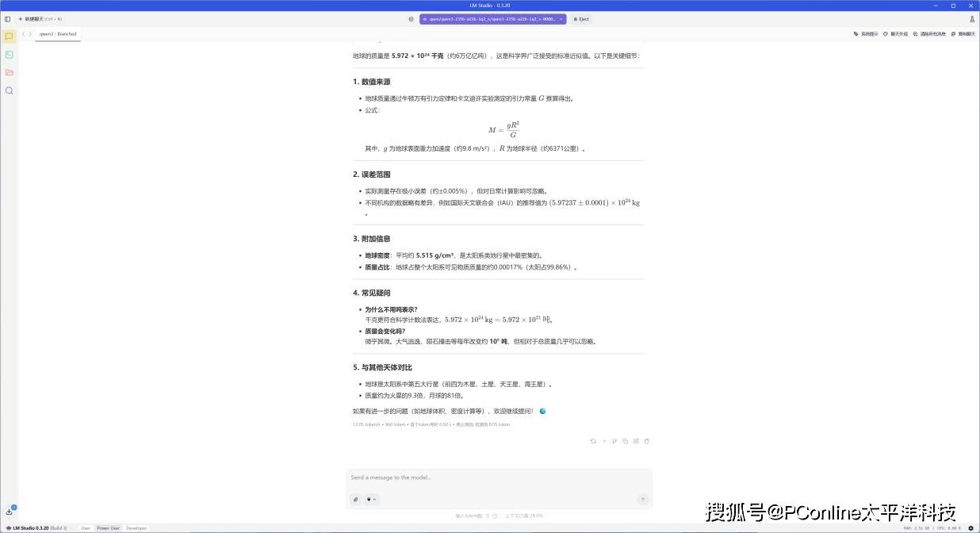The height and width of the screenshot is (533, 980).
Task: Click the '质量会变化吗?' question text
Action: tap(385, 331)
